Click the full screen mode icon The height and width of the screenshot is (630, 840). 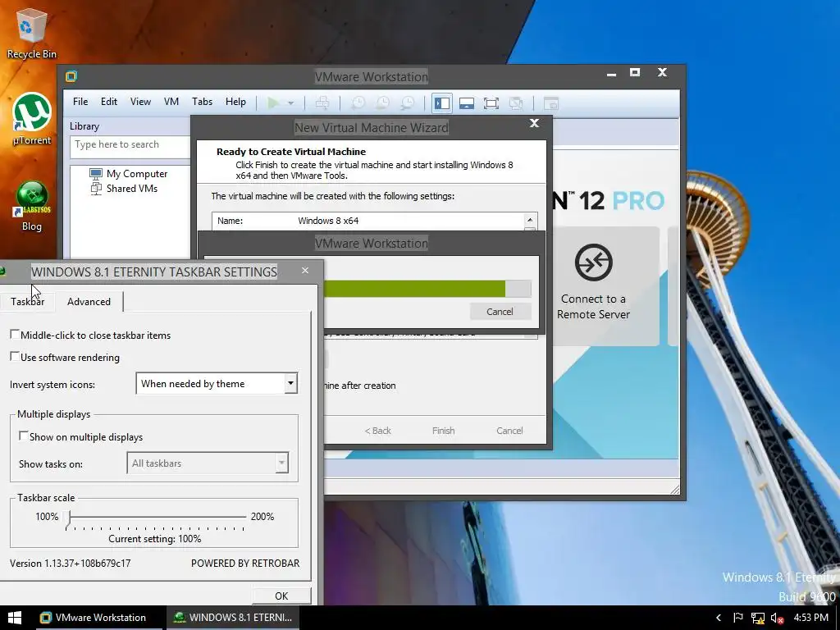pos(491,103)
